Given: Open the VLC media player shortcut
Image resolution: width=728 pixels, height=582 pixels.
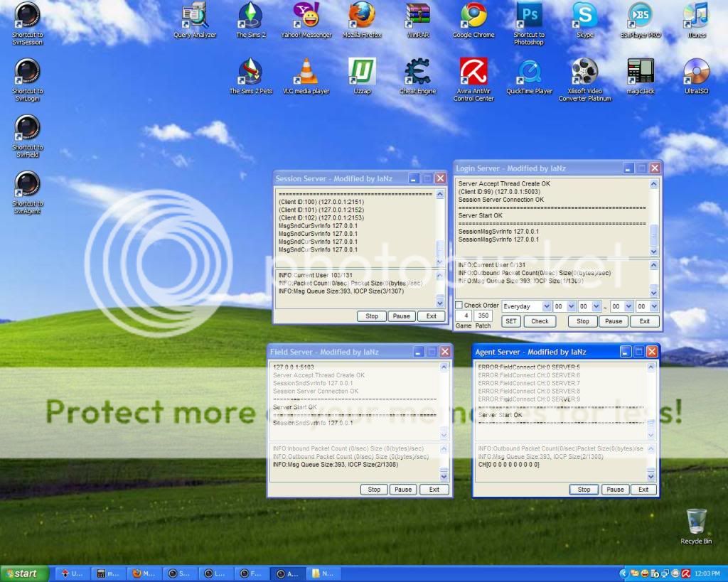Looking at the screenshot, I should pyautogui.click(x=306, y=72).
